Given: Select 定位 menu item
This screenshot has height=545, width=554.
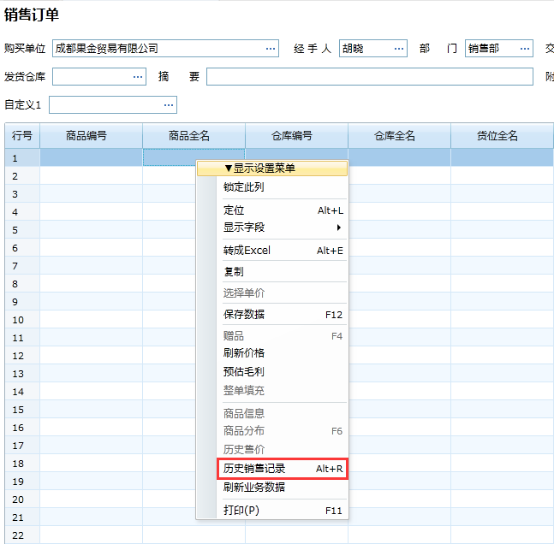Looking at the screenshot, I should tap(283, 211).
